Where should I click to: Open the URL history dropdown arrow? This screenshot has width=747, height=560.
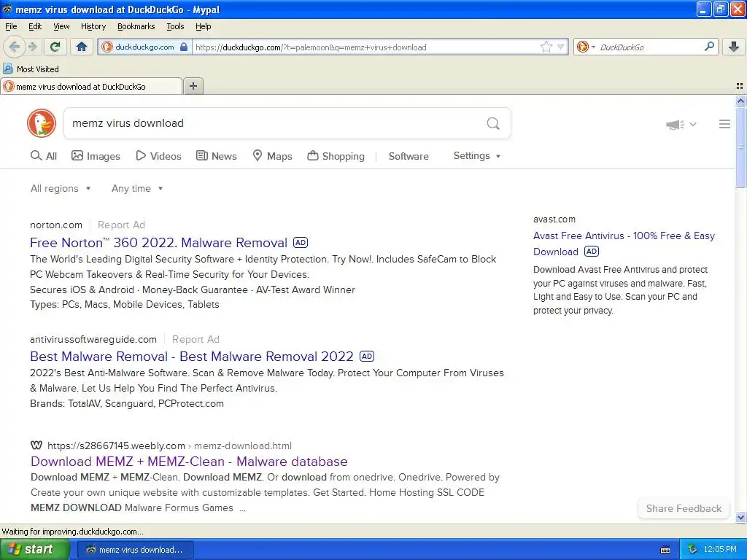coord(561,47)
